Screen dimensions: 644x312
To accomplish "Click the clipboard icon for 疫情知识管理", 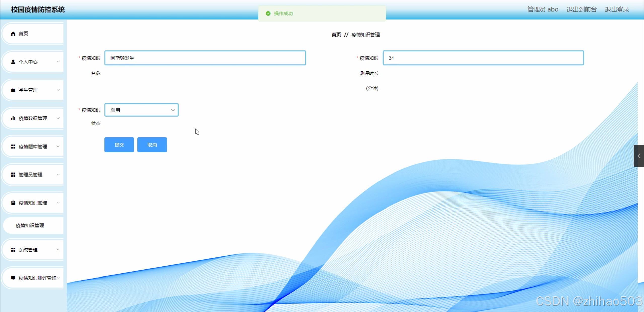I will click(x=13, y=203).
